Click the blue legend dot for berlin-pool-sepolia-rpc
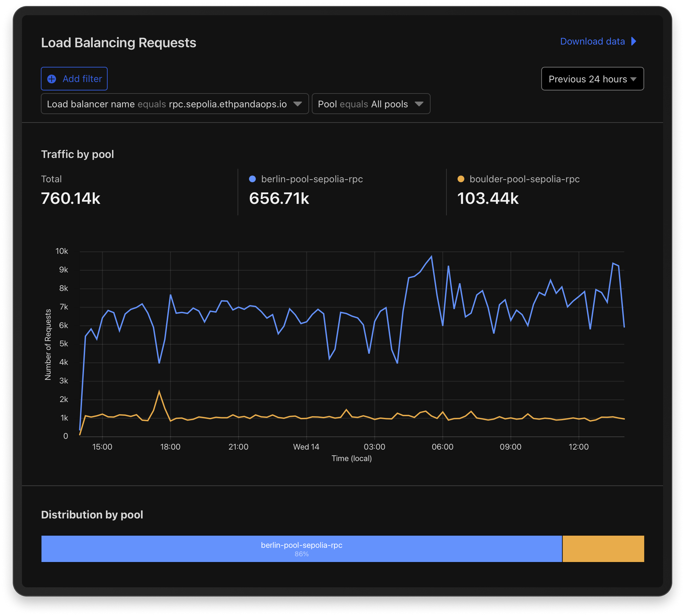The image size is (685, 616). pos(252,179)
